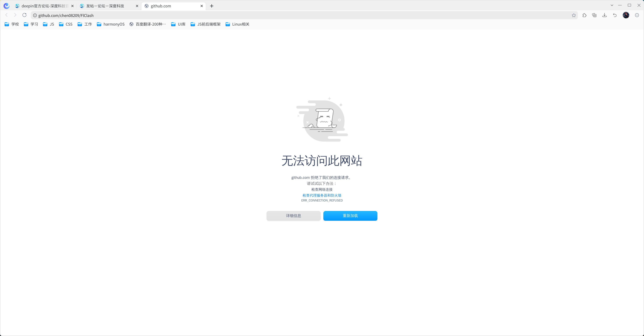Open the JS前后端框架 bookmark folder
Viewport: 644px width, 336px height.
click(205, 24)
